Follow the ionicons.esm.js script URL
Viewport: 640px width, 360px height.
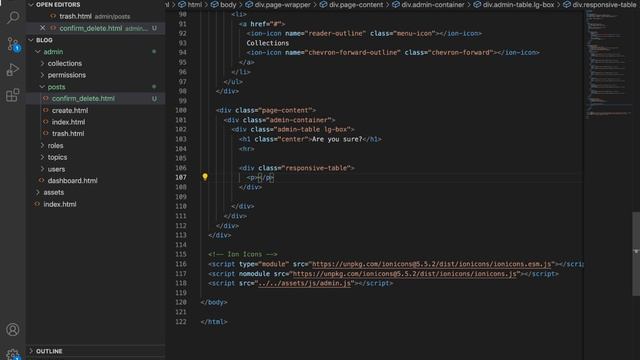coord(431,264)
